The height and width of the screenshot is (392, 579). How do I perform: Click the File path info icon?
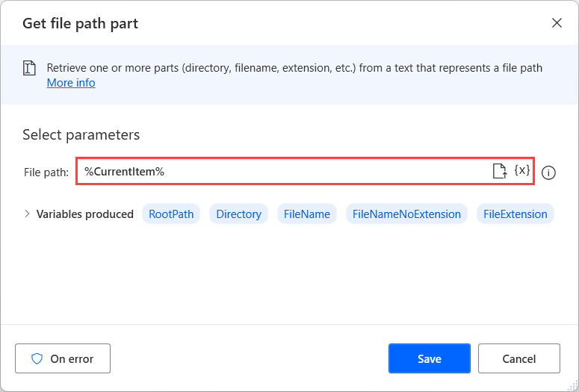click(x=548, y=172)
